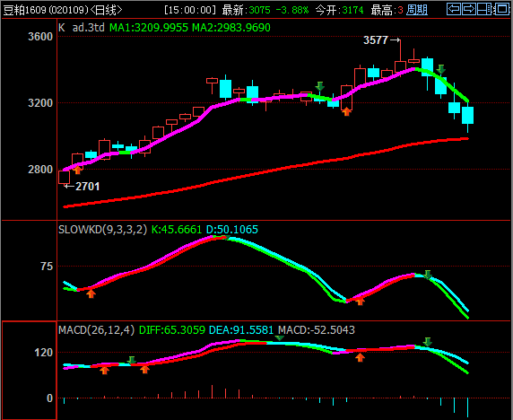
Task: Click the orange buy arrow below the candle near 3200
Action: tap(346, 111)
